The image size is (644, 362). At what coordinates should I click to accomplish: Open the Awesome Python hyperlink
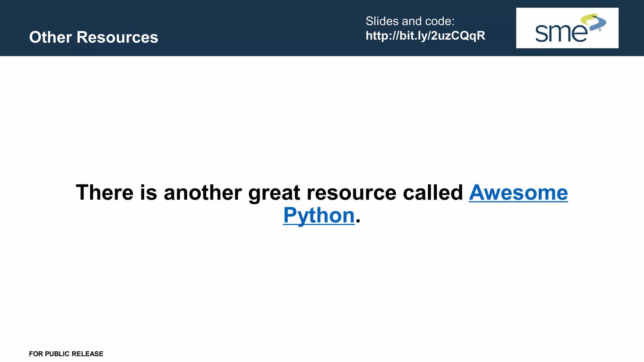point(518,192)
